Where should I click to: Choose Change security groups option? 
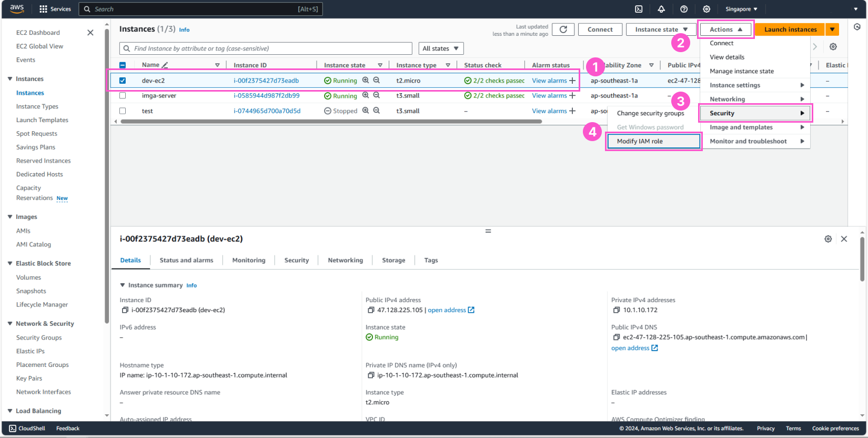[x=651, y=113]
